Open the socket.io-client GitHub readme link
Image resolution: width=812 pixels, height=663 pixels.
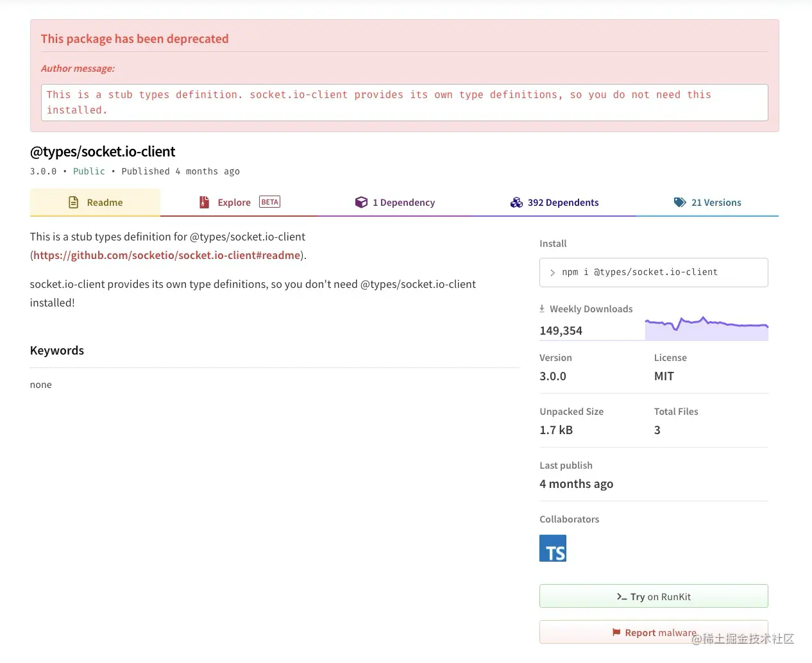pos(167,255)
